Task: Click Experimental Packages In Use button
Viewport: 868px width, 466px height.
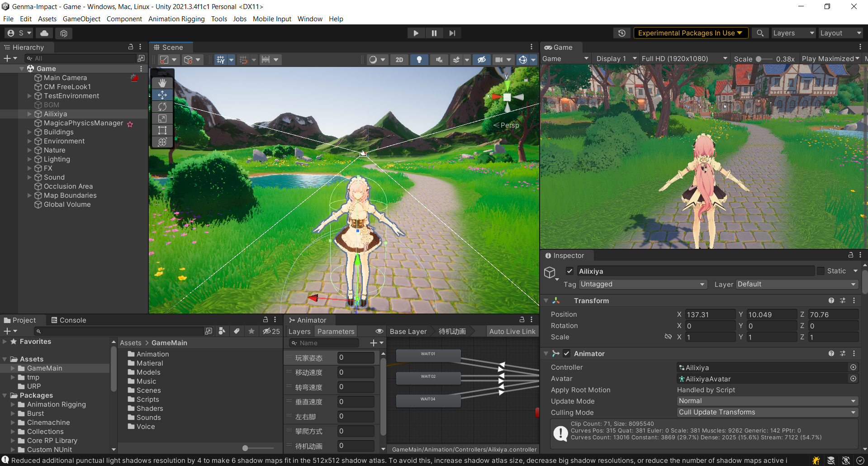Action: pyautogui.click(x=691, y=33)
